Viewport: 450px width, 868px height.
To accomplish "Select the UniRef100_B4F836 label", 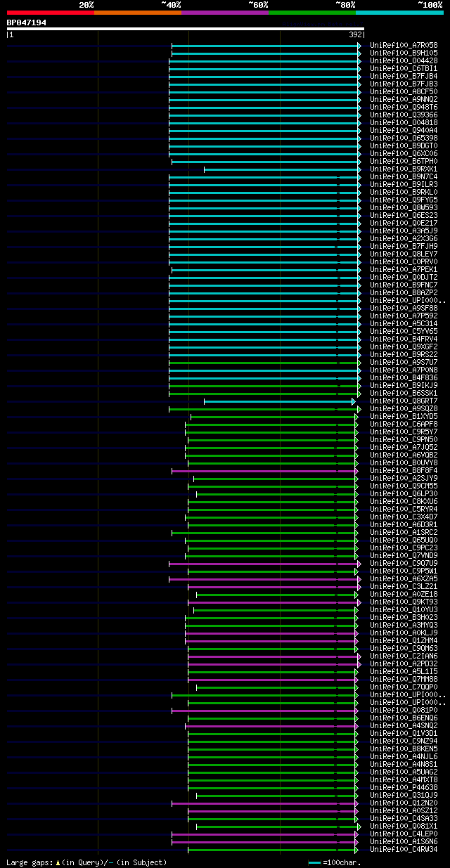I will [404, 377].
